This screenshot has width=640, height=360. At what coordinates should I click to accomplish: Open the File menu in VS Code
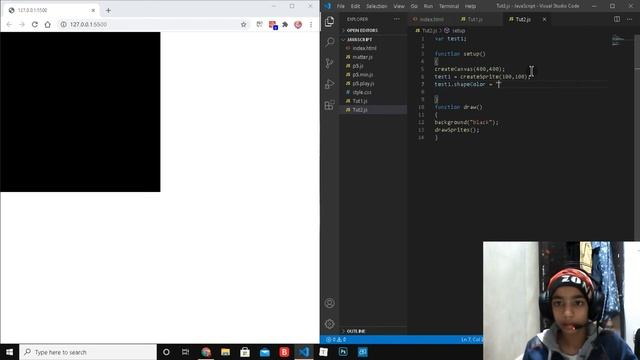pos(340,6)
